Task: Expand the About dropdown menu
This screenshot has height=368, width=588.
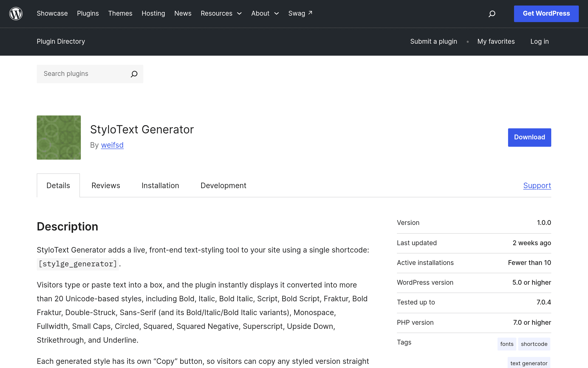Action: [x=265, y=13]
